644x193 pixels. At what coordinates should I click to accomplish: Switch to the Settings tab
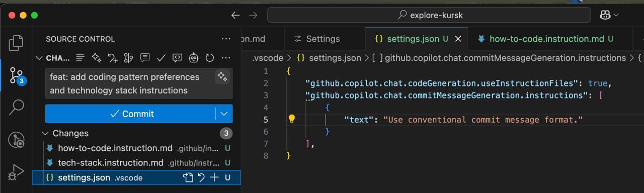point(317,39)
